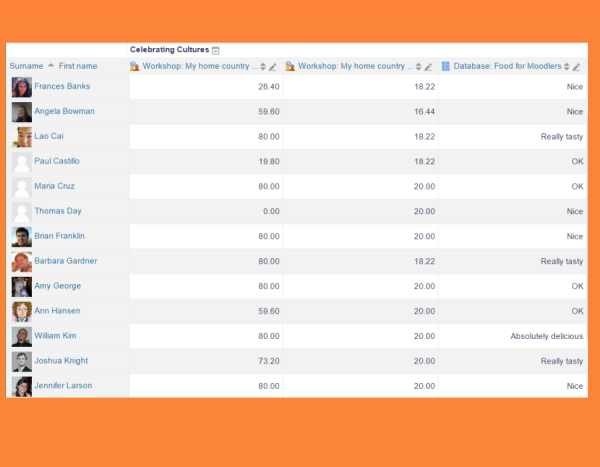Screen dimensions: 600x467
Task: Select Joshua Knight's first Workshop grade 73.20
Action: (x=268, y=361)
